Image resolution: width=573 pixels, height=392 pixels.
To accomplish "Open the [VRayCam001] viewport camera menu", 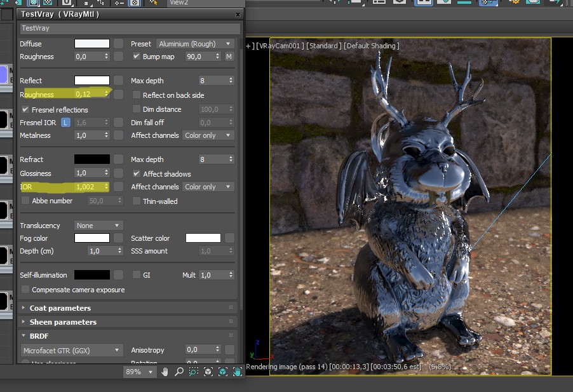I will point(279,46).
